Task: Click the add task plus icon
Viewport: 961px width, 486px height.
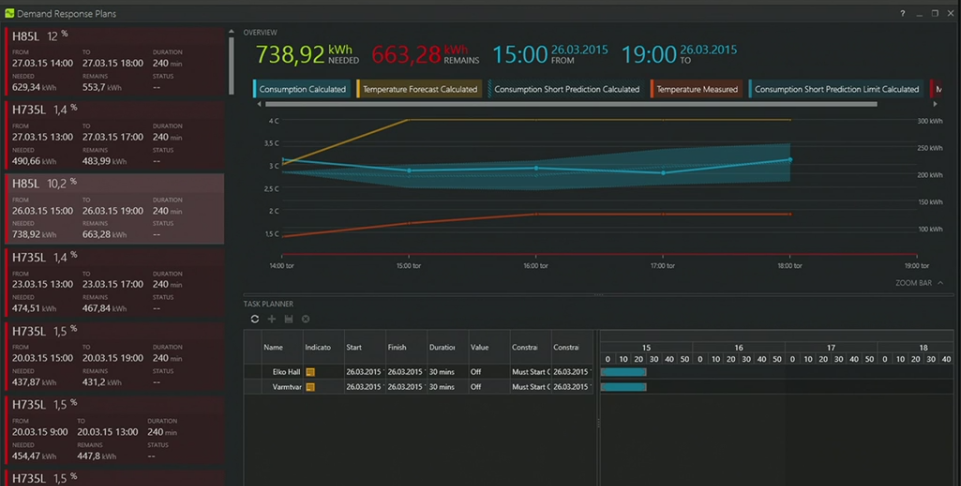Action: pyautogui.click(x=272, y=319)
